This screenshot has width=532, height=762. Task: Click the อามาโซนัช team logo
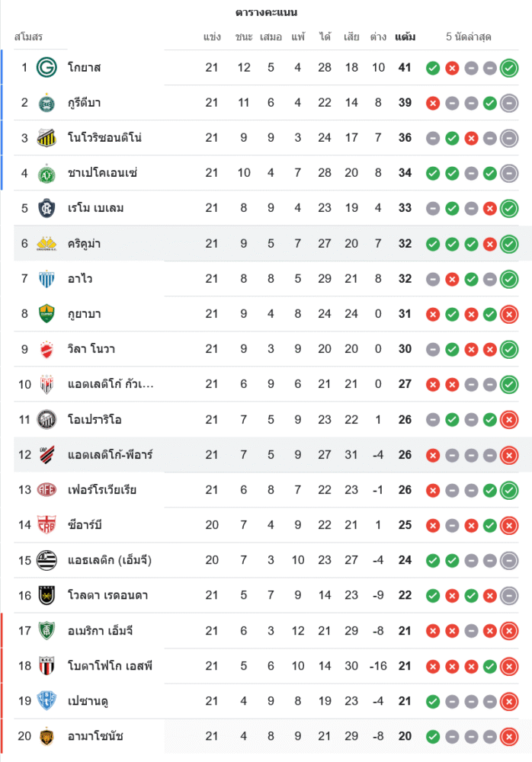click(x=47, y=736)
